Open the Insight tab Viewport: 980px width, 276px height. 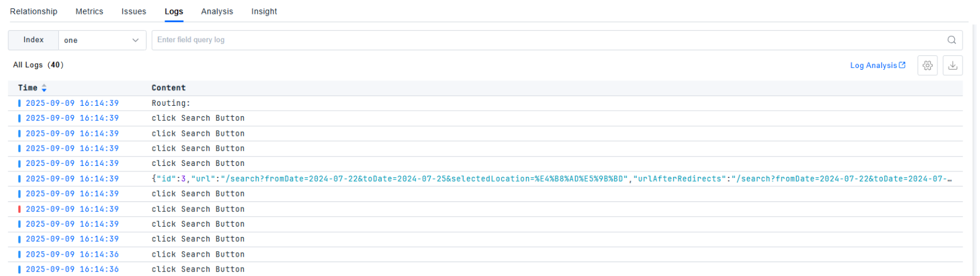[x=264, y=11]
